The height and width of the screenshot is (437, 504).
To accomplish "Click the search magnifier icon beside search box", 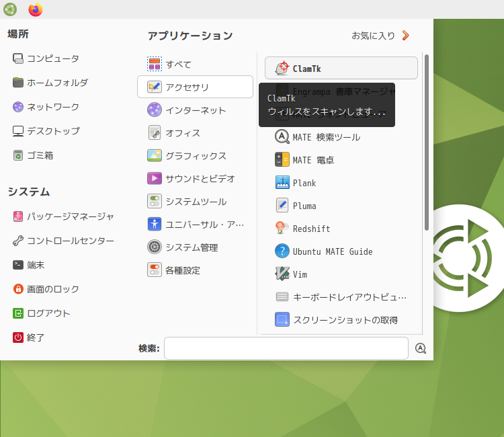I will [421, 348].
